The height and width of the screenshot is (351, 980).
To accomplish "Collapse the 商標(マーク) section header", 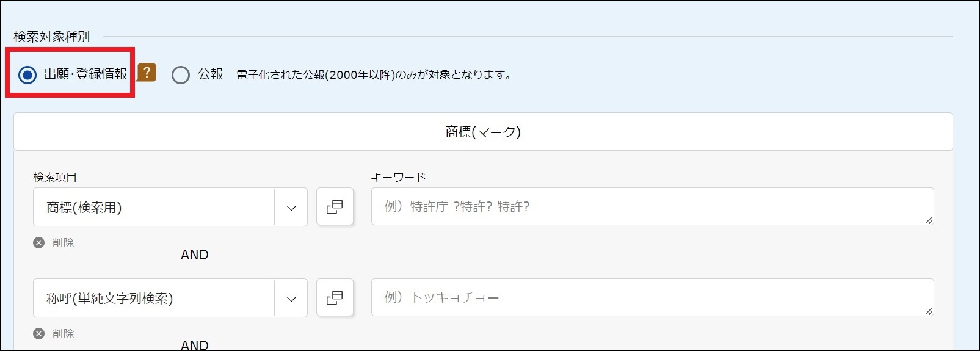I will tap(482, 132).
